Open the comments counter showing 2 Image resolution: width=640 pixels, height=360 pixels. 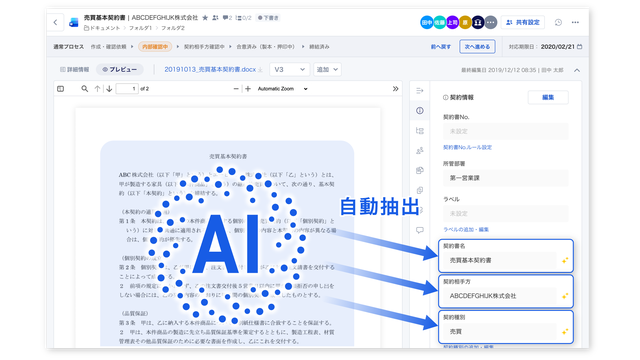point(227,18)
